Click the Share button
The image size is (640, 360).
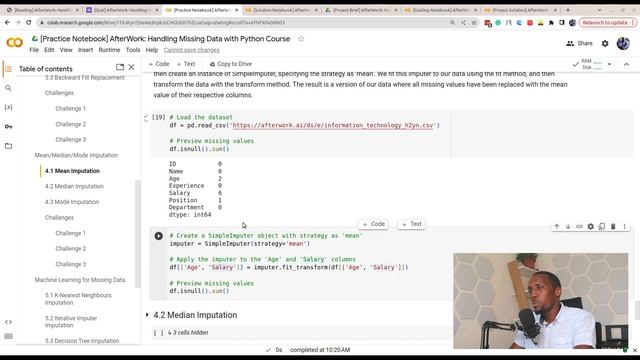pos(579,43)
